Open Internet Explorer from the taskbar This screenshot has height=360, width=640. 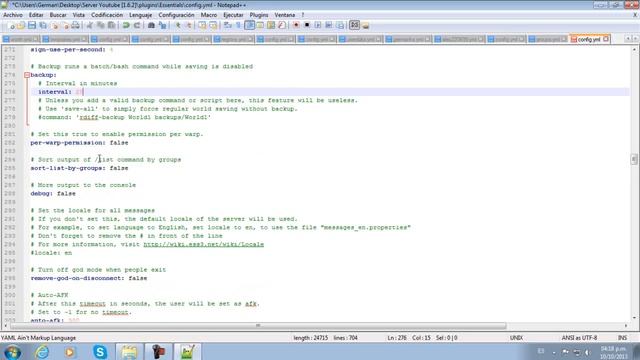(x=42, y=352)
